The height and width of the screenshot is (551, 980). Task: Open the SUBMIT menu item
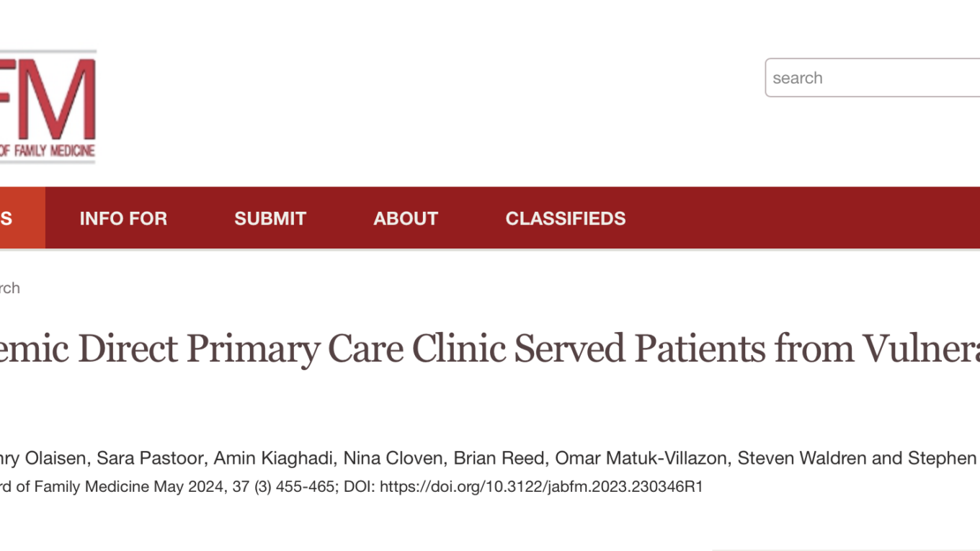click(x=270, y=218)
